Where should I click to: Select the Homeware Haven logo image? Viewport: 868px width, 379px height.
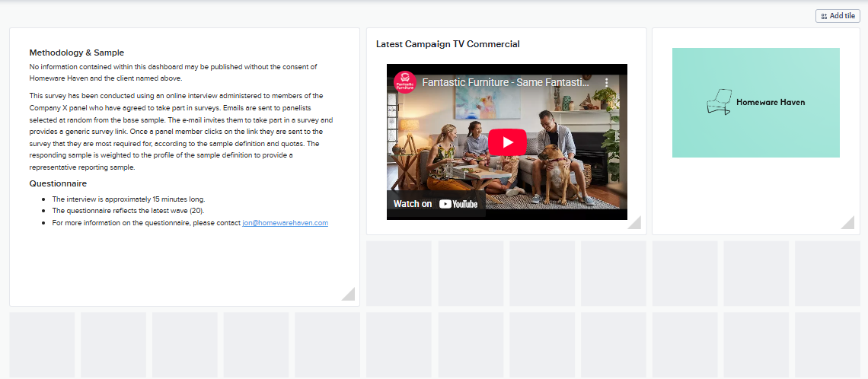(x=755, y=103)
